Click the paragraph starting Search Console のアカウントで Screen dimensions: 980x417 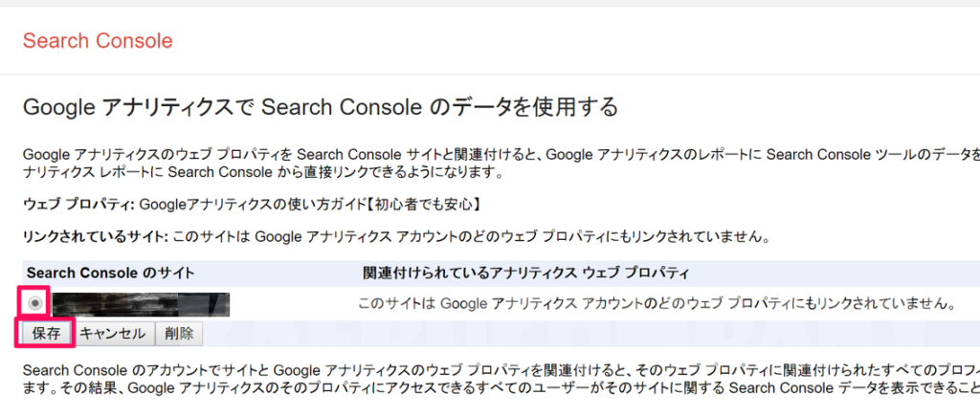tap(501, 370)
